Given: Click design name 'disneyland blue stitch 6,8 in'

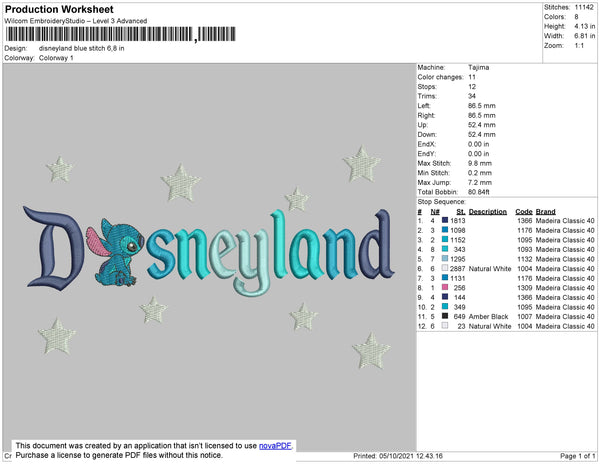Looking at the screenshot, I should click(82, 49).
